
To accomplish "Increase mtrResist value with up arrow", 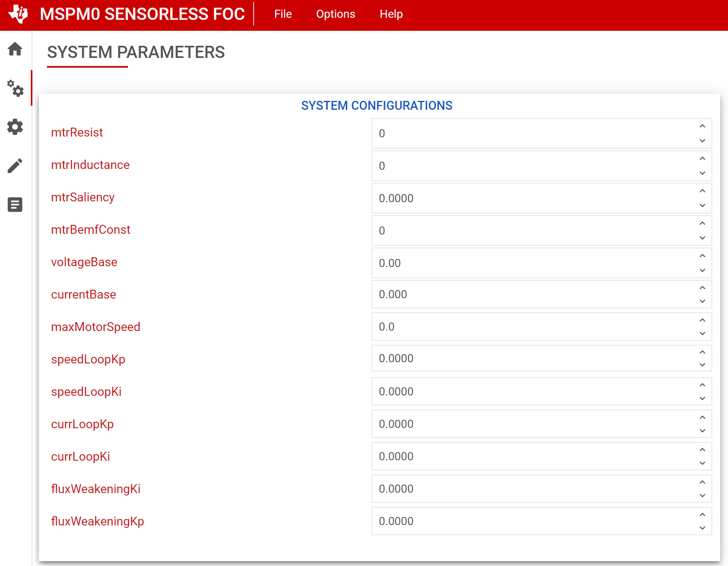I will coord(702,126).
